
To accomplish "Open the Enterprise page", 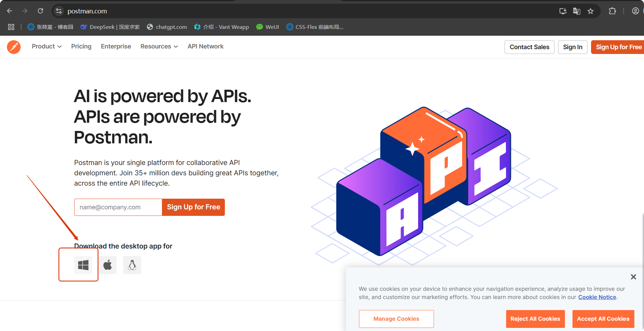I will click(x=116, y=46).
